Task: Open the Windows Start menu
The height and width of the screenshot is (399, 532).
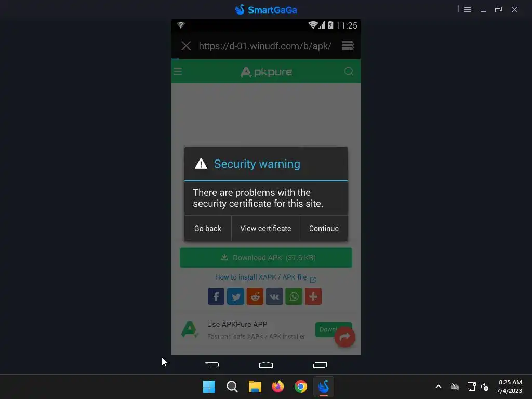Action: pyautogui.click(x=209, y=387)
